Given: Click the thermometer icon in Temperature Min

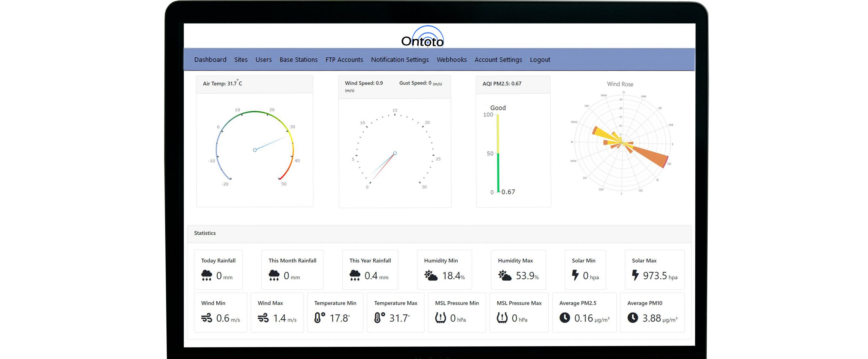Looking at the screenshot, I should pos(319,318).
